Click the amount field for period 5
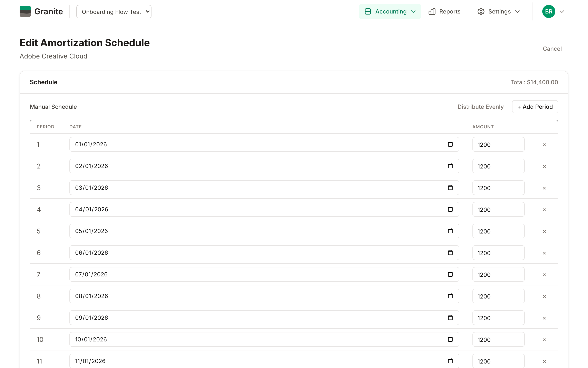This screenshot has width=588, height=368. 498,231
